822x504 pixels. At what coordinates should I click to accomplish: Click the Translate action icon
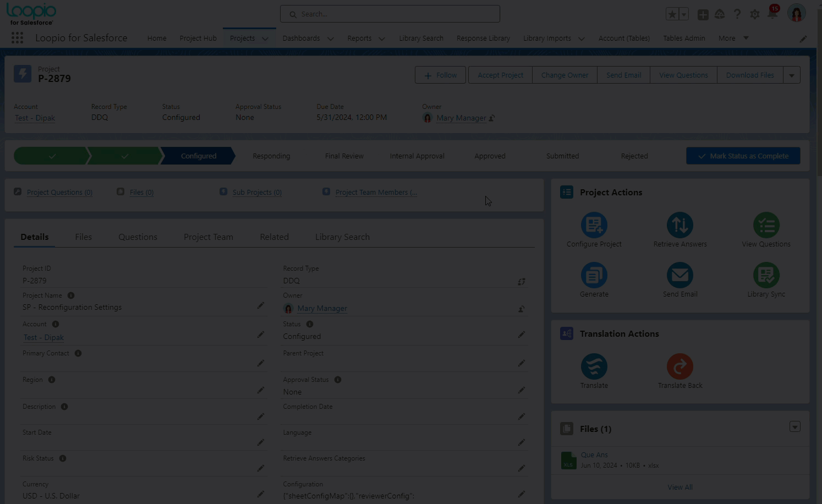point(594,366)
